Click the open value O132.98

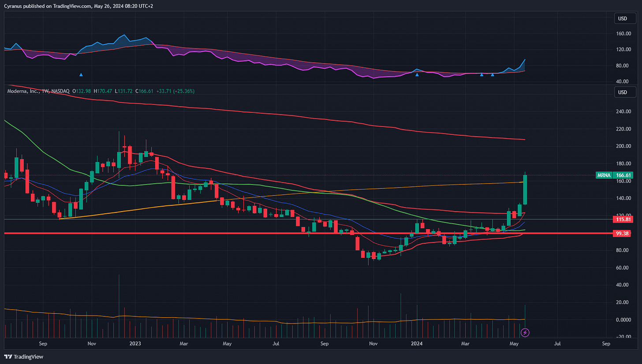pyautogui.click(x=82, y=91)
